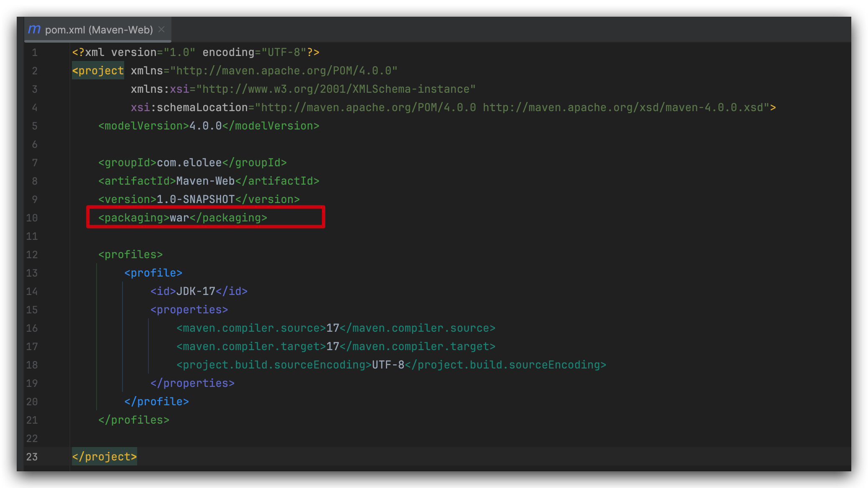868x488 pixels.
Task: Click the xsi:schemaLocation attribute line
Action: (x=453, y=108)
